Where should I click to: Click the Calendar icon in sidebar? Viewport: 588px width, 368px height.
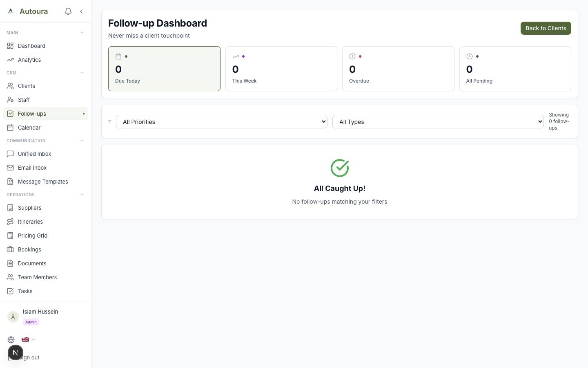pyautogui.click(x=10, y=128)
